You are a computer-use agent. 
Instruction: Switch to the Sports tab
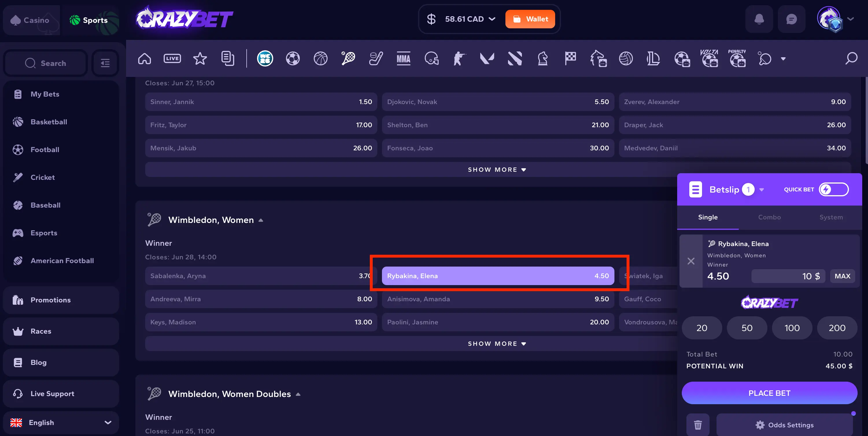(x=91, y=20)
